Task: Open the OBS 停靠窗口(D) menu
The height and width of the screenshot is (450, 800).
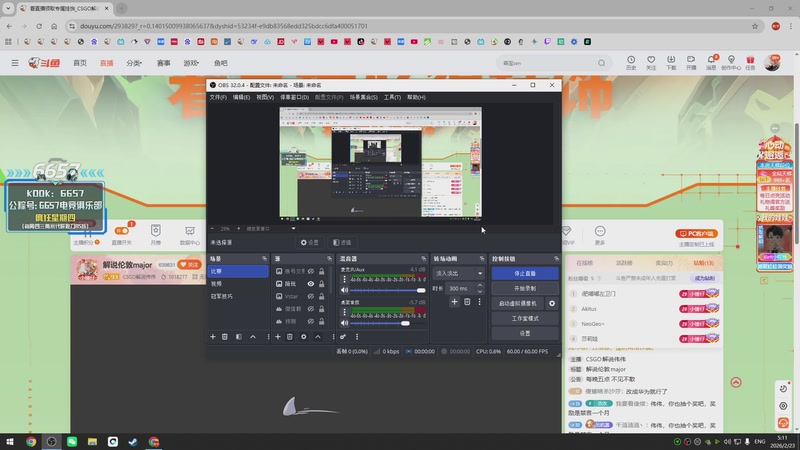Action: pyautogui.click(x=294, y=97)
